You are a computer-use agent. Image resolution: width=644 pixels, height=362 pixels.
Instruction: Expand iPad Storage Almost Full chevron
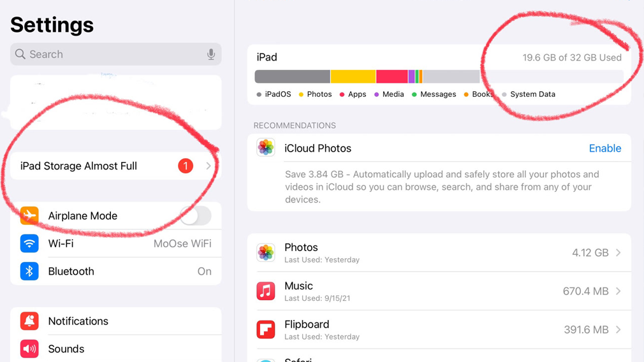point(209,166)
